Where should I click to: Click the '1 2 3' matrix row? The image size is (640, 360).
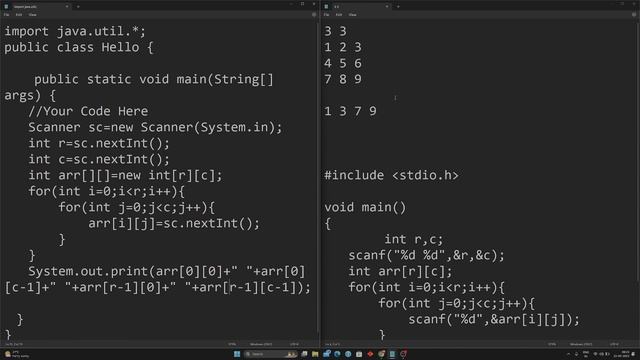(x=343, y=47)
